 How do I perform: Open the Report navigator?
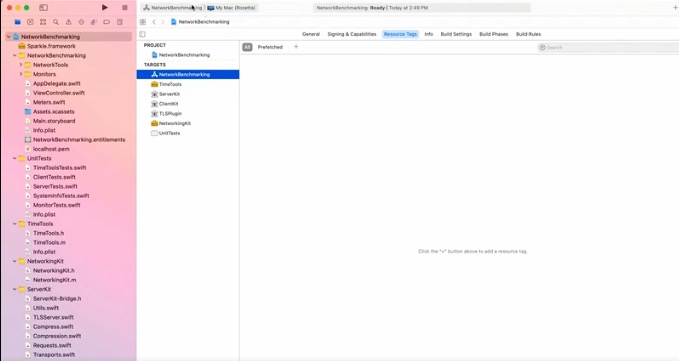[x=120, y=22]
